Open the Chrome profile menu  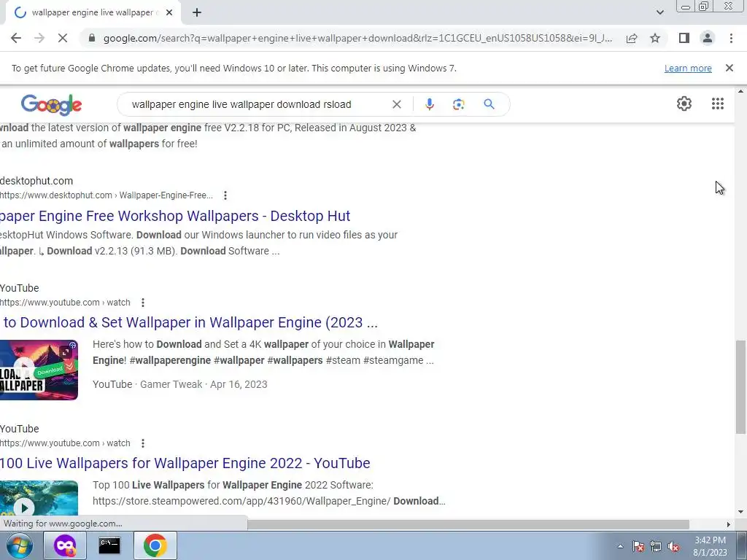[708, 38]
